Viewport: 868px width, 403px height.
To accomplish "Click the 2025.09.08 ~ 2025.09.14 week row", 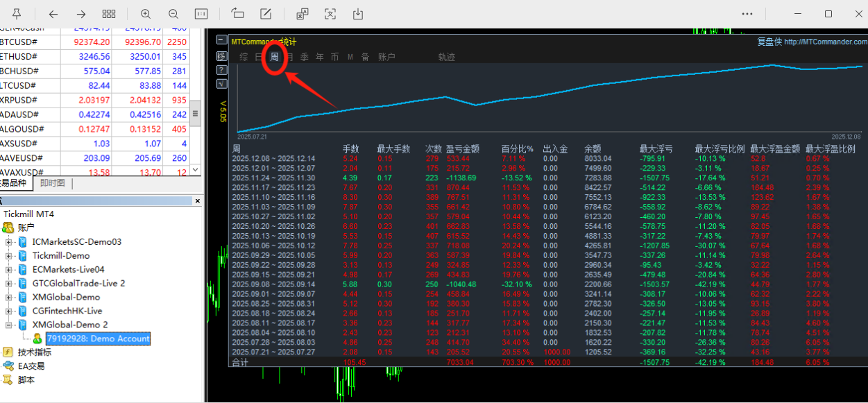I will (x=548, y=284).
